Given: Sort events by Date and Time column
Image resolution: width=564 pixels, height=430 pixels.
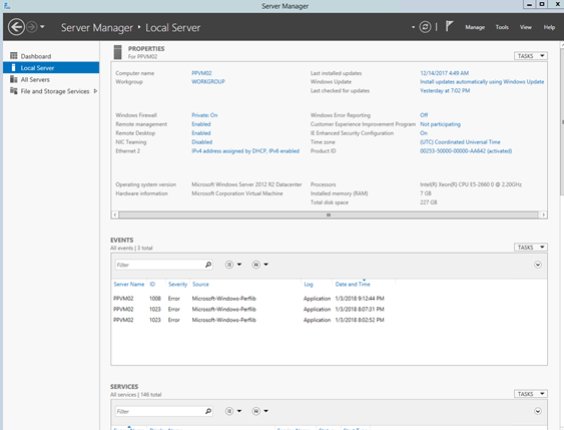Looking at the screenshot, I should 352,284.
